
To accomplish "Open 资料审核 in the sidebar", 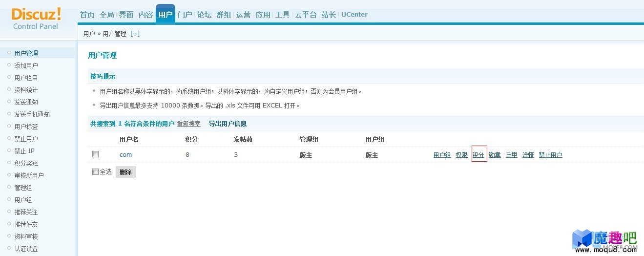I will coord(26,236).
